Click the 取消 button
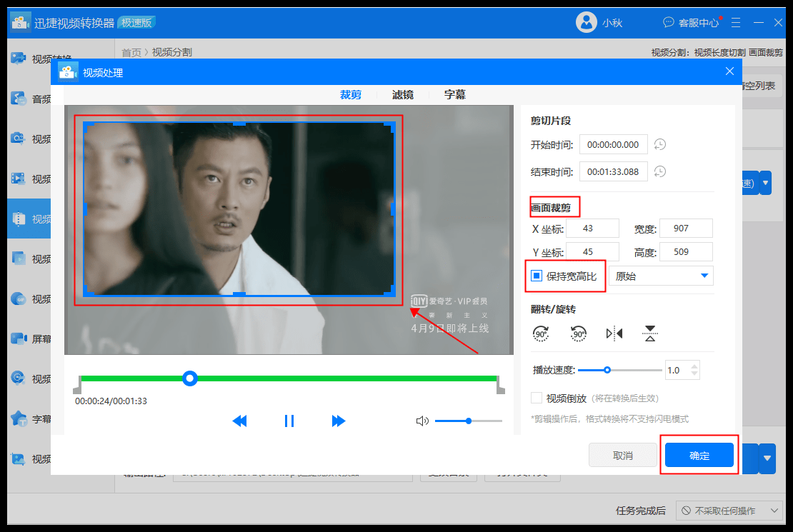Screen dimensions: 793x532 pyautogui.click(x=622, y=456)
